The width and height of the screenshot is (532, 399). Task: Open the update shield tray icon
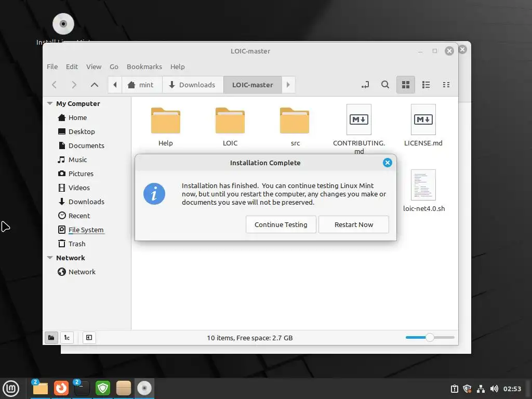(467, 389)
